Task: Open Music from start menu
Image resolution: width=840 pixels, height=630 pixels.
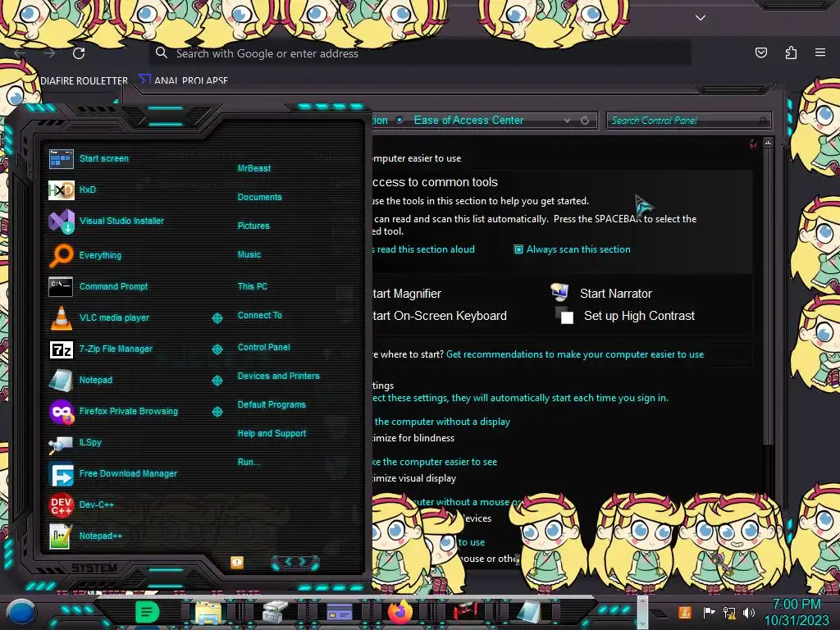Action: [249, 255]
